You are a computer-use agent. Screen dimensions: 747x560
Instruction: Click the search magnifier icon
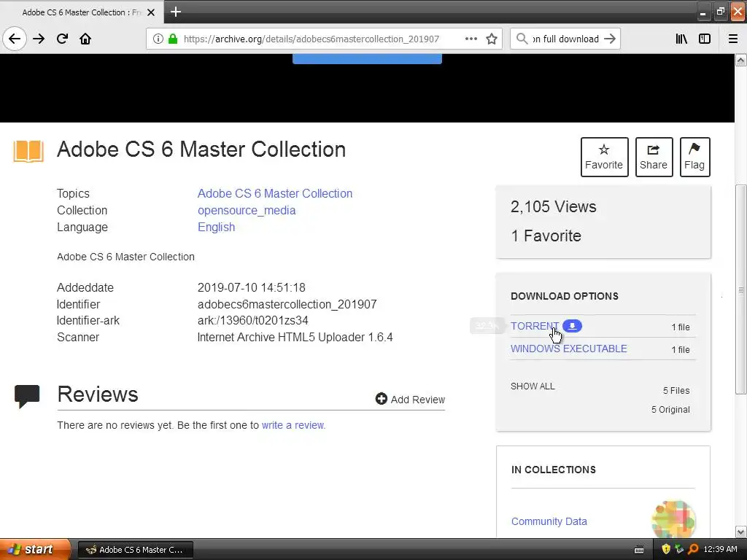point(522,39)
